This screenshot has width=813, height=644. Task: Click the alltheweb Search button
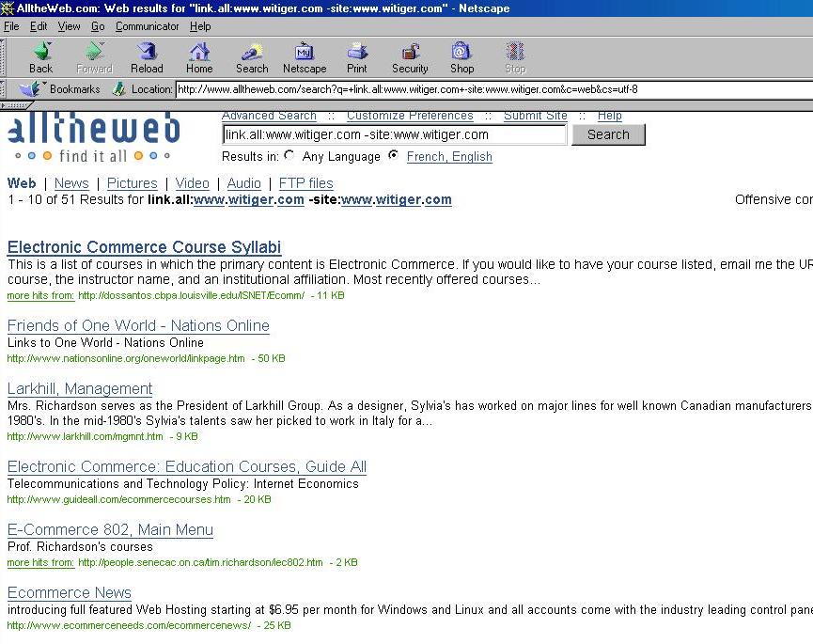608,134
